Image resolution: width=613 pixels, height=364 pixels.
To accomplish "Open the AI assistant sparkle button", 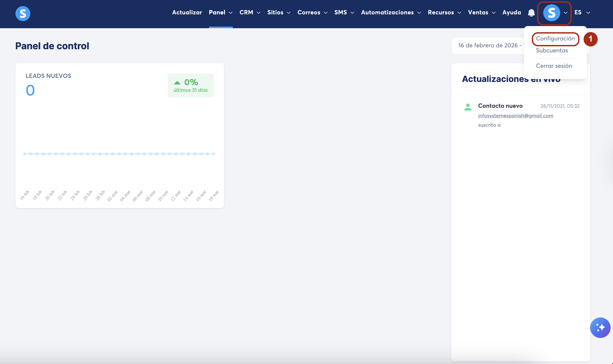I will (x=600, y=328).
